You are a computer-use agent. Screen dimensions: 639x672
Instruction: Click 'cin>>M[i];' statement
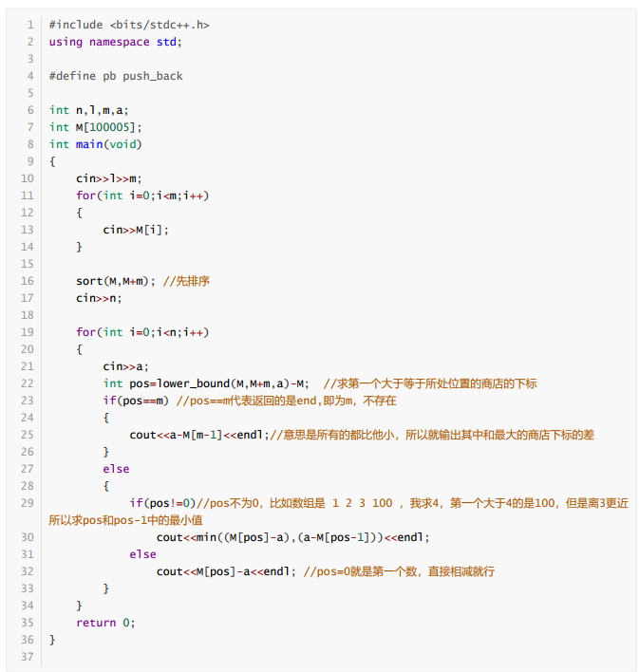click(136, 230)
